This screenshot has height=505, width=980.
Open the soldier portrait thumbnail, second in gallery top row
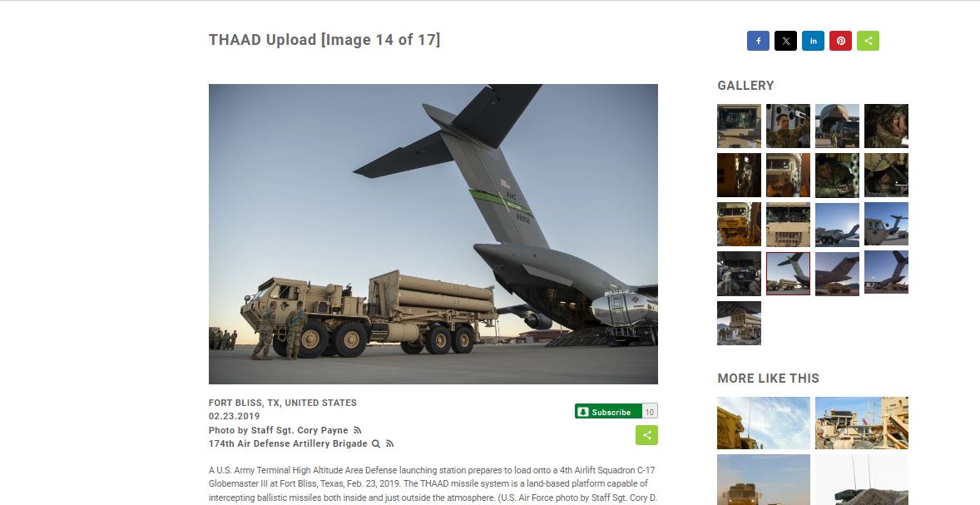[x=788, y=126]
